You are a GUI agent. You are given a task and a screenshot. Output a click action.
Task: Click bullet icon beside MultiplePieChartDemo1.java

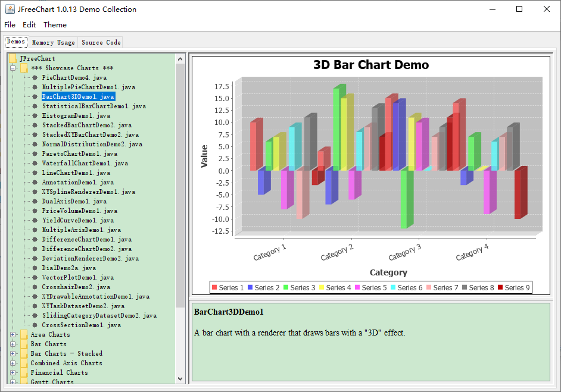pos(35,87)
